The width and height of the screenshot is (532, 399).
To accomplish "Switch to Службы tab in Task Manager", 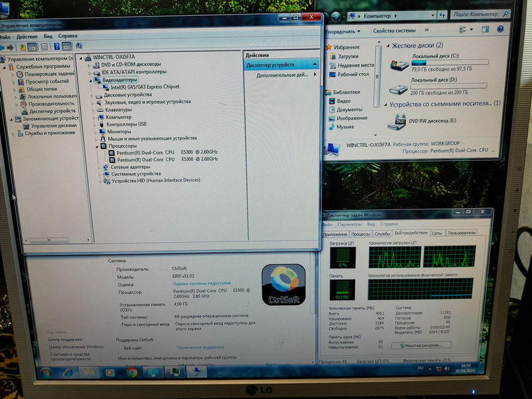I will (382, 233).
